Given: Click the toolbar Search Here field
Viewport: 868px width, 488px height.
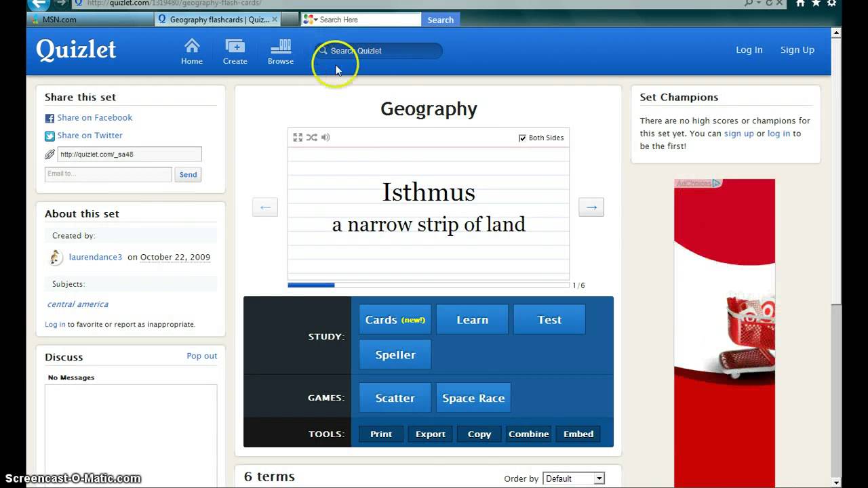Looking at the screenshot, I should (x=363, y=20).
